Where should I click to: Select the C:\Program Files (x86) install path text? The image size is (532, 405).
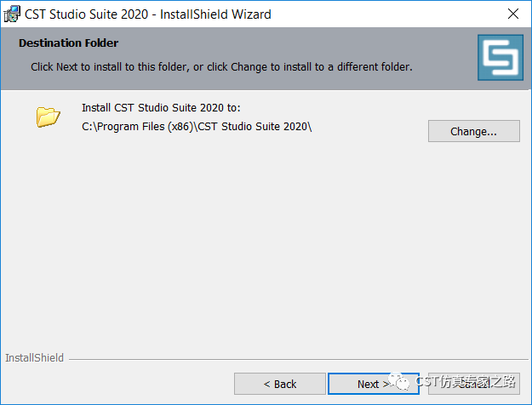pyautogui.click(x=197, y=127)
